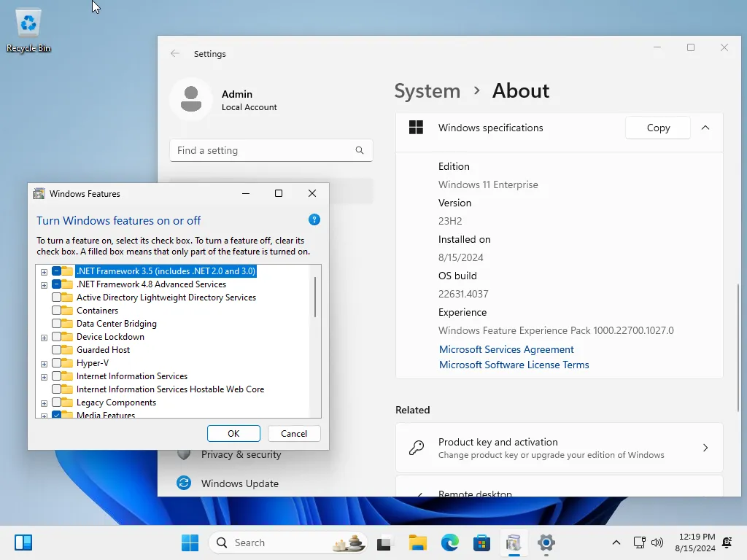This screenshot has width=747, height=560.
Task: Collapse the Windows specifications section chevron
Action: click(705, 128)
